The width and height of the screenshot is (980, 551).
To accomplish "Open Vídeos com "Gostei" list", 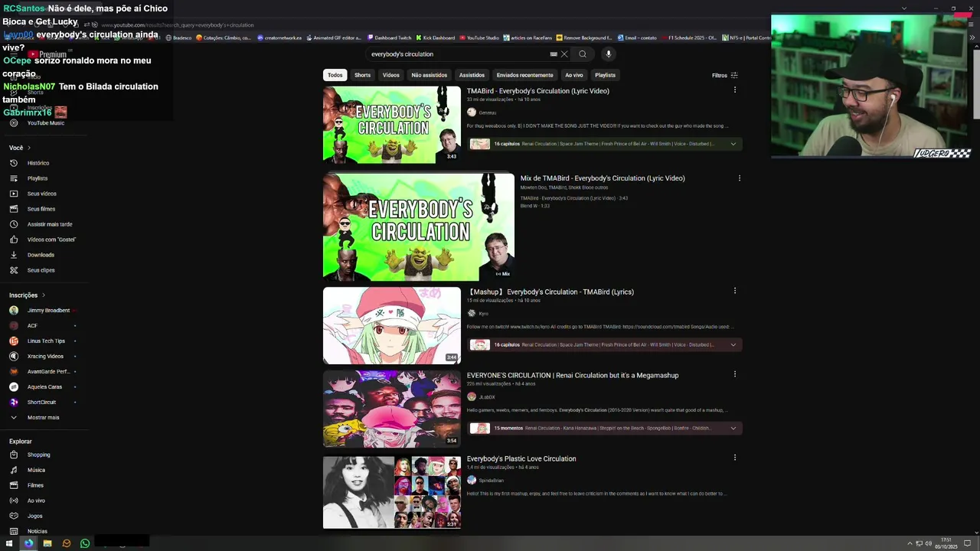I will [51, 240].
